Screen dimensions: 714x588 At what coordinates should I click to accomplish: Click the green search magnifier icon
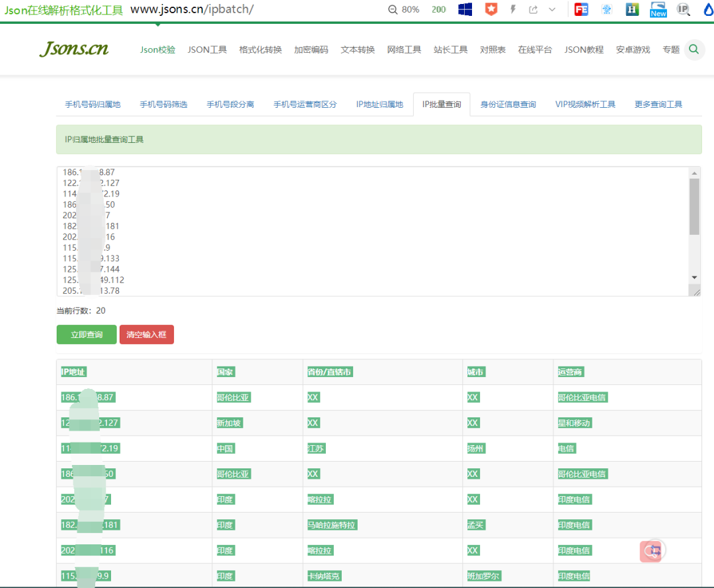pos(694,49)
